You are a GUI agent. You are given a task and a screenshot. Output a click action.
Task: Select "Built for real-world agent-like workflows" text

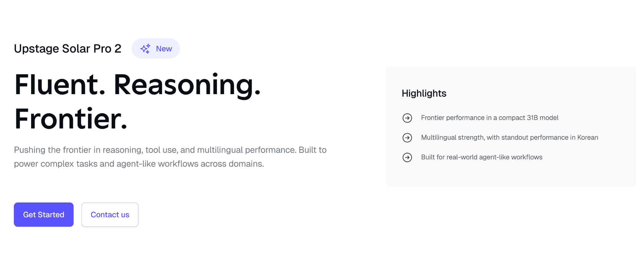(481, 157)
